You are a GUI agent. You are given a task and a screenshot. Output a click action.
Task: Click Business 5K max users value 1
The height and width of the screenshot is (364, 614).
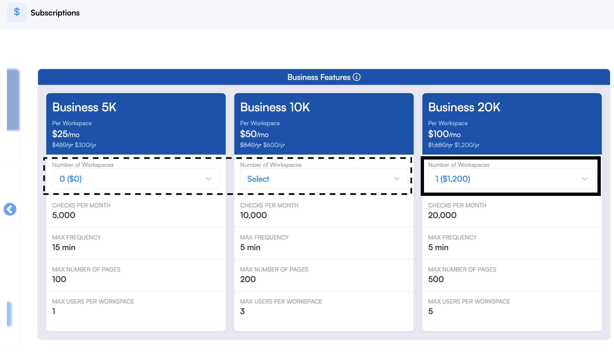pyautogui.click(x=54, y=311)
